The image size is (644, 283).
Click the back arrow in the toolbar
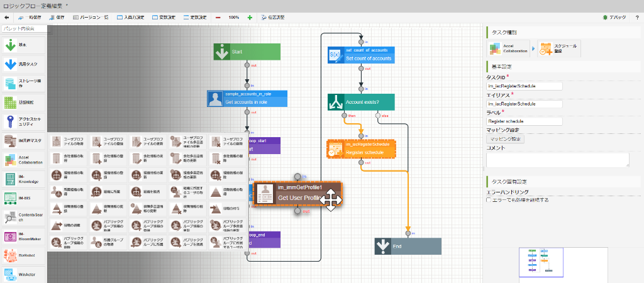(6, 18)
